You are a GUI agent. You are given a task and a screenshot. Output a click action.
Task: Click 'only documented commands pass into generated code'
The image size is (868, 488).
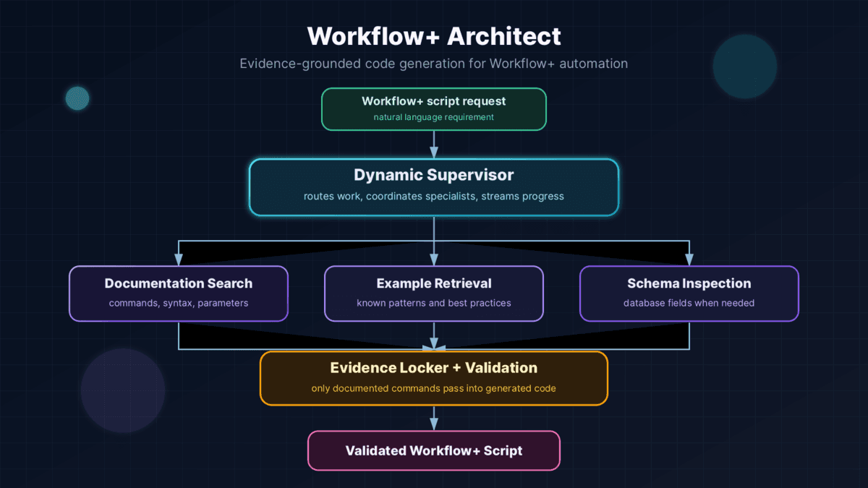pyautogui.click(x=434, y=388)
